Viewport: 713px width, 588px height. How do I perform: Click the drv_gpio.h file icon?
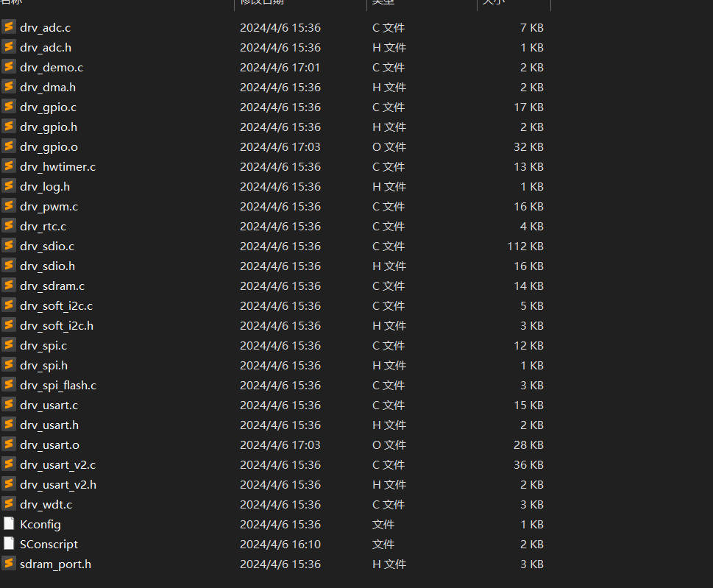(x=9, y=127)
